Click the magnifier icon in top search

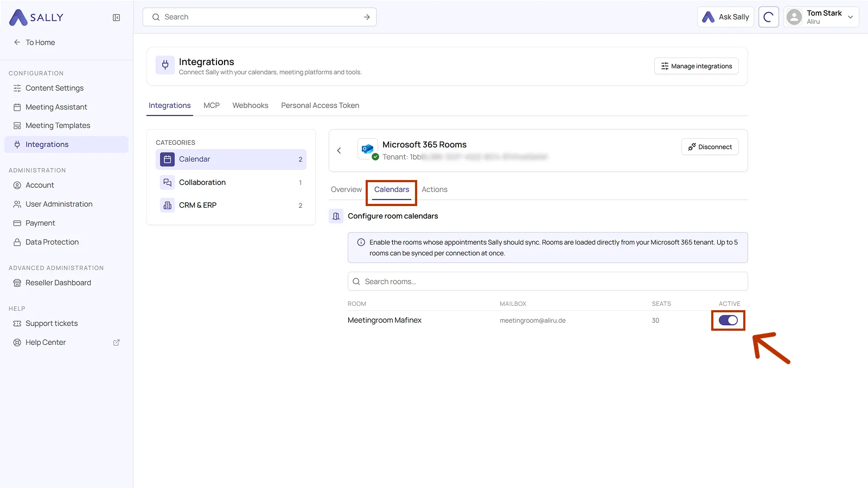[156, 17]
